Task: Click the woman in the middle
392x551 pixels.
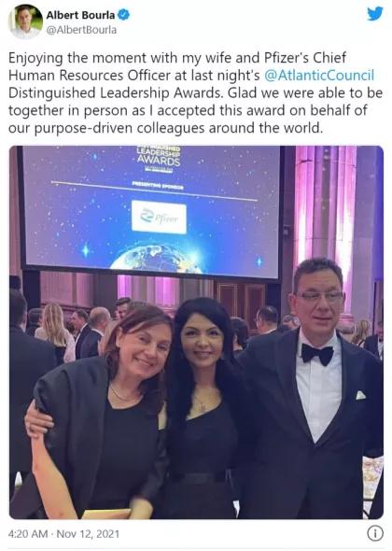Action: coord(203,407)
